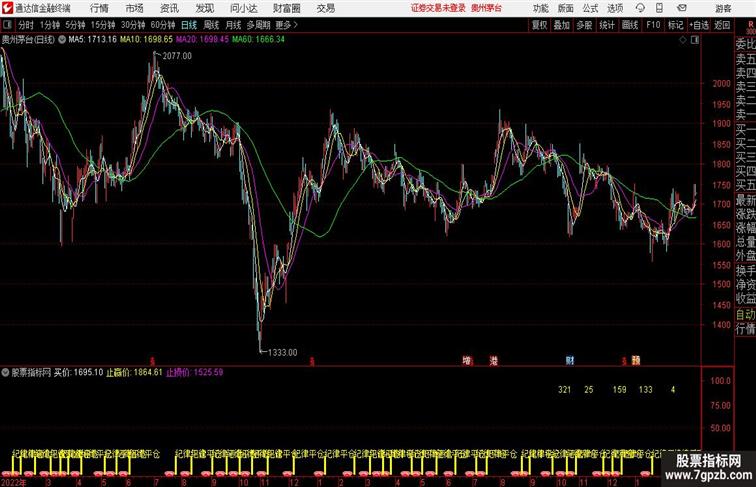
Task: Switch to 60分钟 period tab
Action: click(163, 25)
